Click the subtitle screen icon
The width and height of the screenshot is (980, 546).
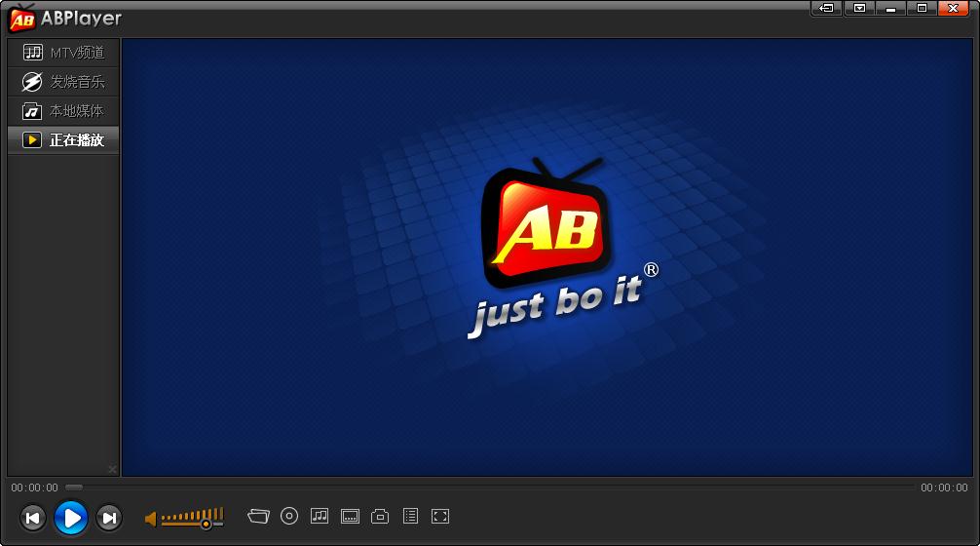351,516
